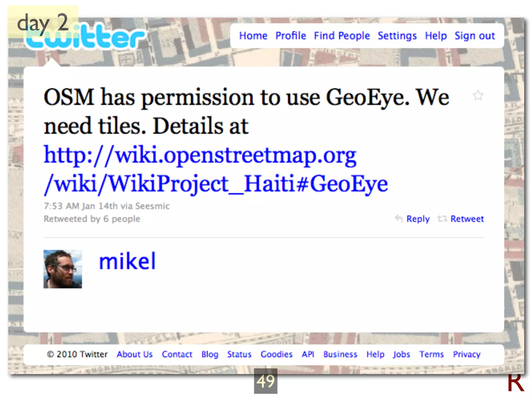Click the Reply text link
532x399 pixels.
pyautogui.click(x=418, y=219)
